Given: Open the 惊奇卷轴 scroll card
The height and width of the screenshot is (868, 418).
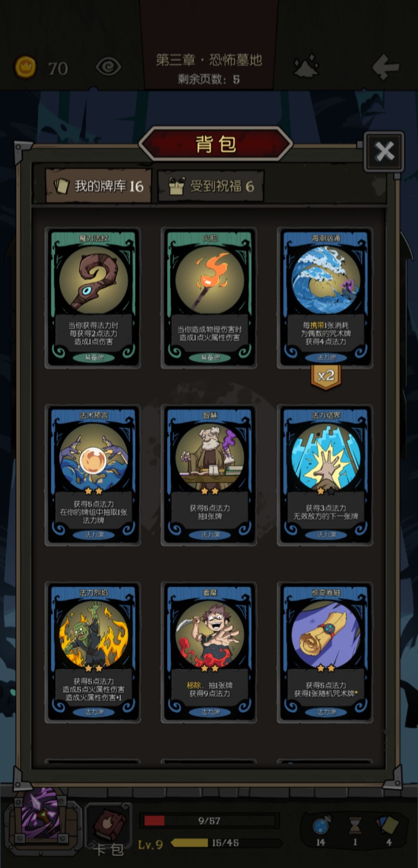Looking at the screenshot, I should (x=325, y=652).
